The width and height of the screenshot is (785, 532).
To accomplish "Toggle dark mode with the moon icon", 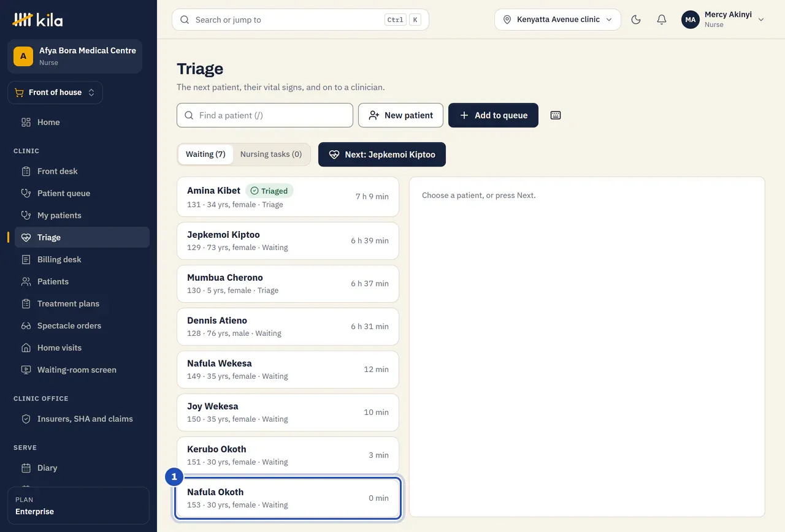I will [x=636, y=20].
